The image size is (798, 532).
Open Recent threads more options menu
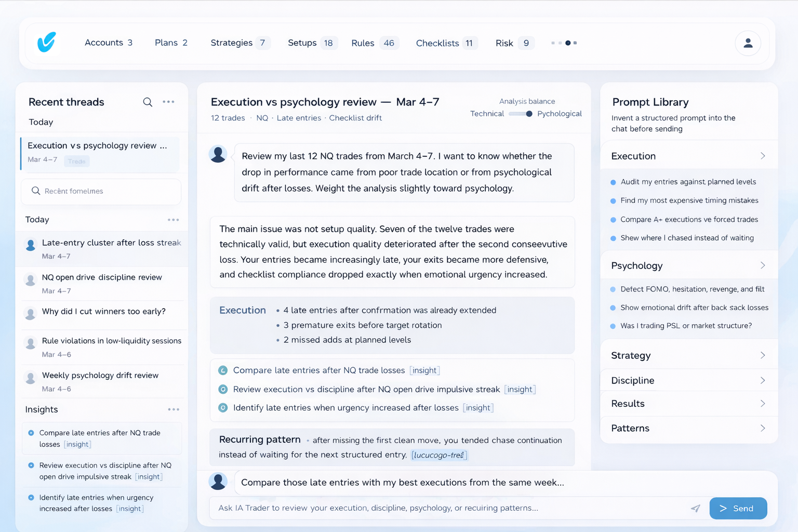[168, 102]
